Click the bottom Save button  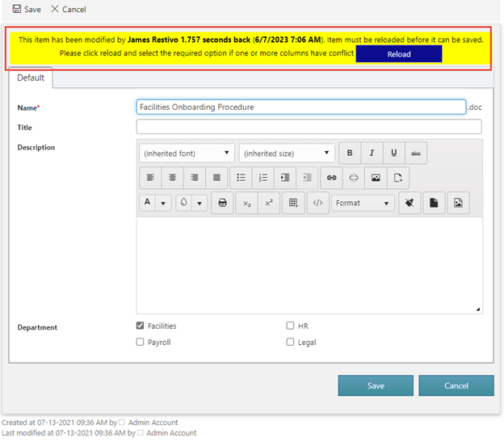tap(376, 386)
